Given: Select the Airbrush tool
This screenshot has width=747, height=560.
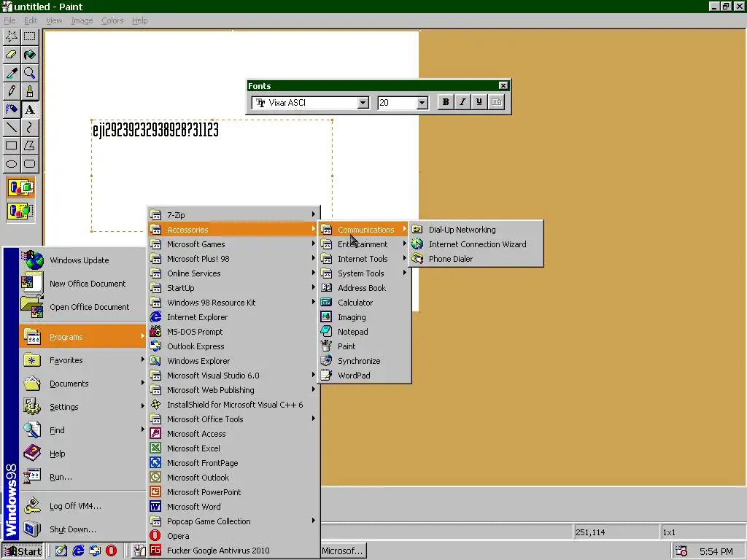Looking at the screenshot, I should point(12,109).
